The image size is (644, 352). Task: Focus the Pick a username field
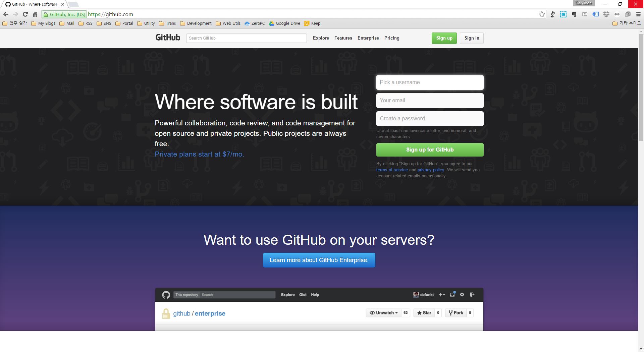(430, 82)
